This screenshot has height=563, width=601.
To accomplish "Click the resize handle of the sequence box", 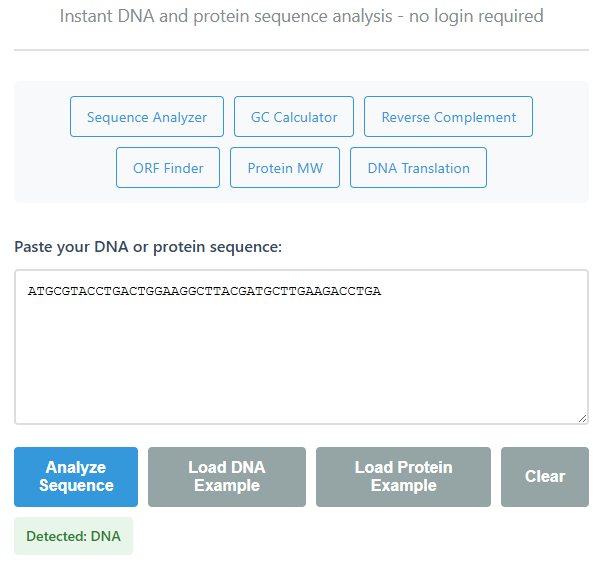I will point(582,418).
